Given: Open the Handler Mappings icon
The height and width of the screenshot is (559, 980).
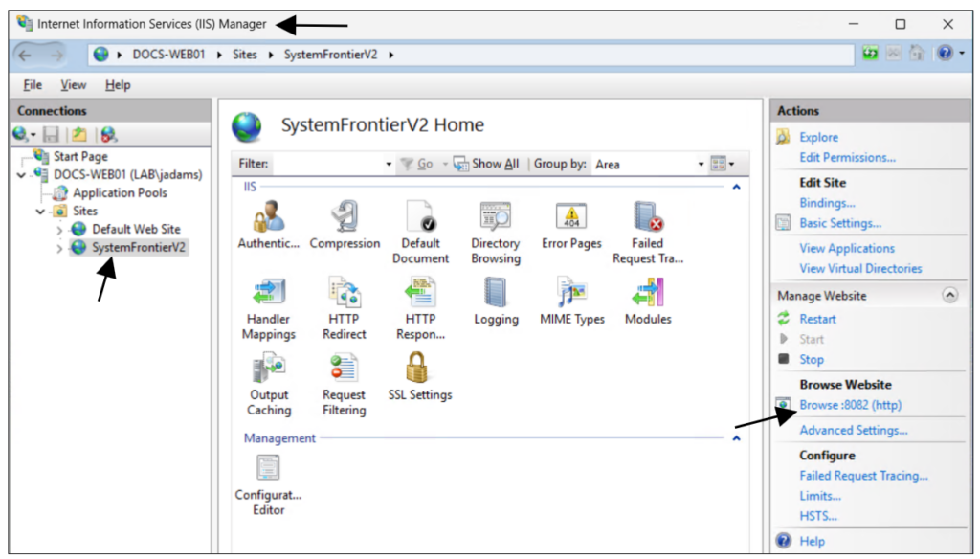Looking at the screenshot, I should 269,293.
